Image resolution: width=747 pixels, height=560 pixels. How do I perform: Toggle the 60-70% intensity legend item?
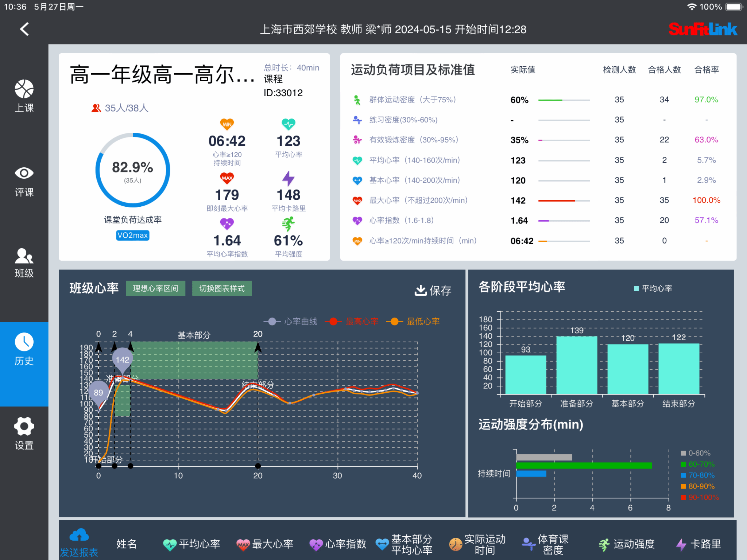[x=697, y=464]
